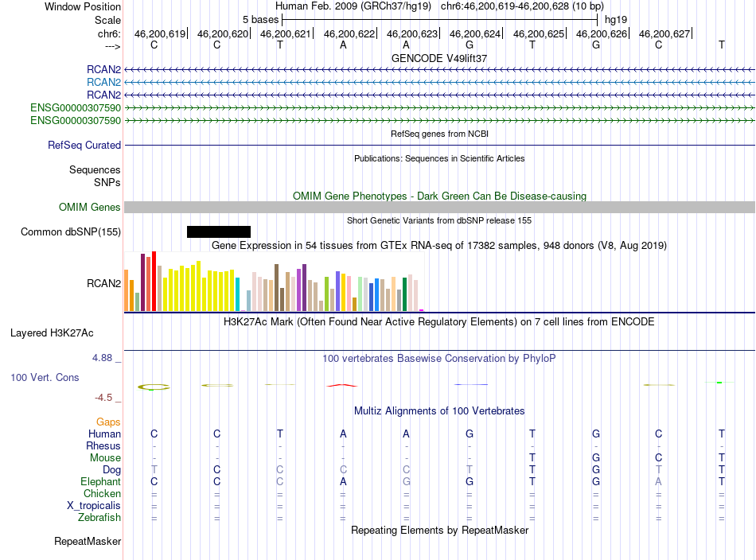
Task: Click the small magenta bar ending the GTEx chart
Action: pos(422,310)
